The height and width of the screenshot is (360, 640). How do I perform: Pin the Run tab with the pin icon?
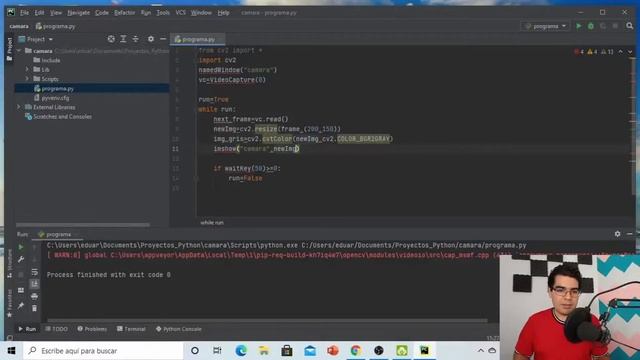click(21, 306)
